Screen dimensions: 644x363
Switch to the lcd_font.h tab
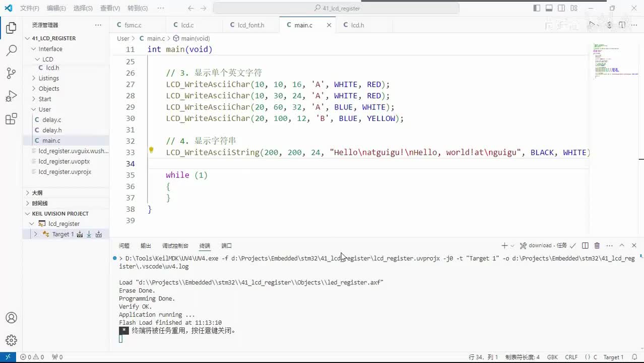(251, 25)
